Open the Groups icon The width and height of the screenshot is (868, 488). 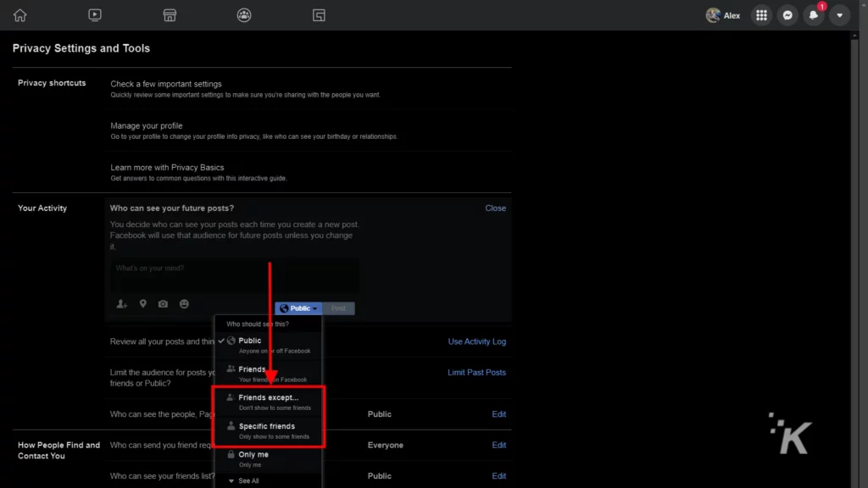pos(244,15)
